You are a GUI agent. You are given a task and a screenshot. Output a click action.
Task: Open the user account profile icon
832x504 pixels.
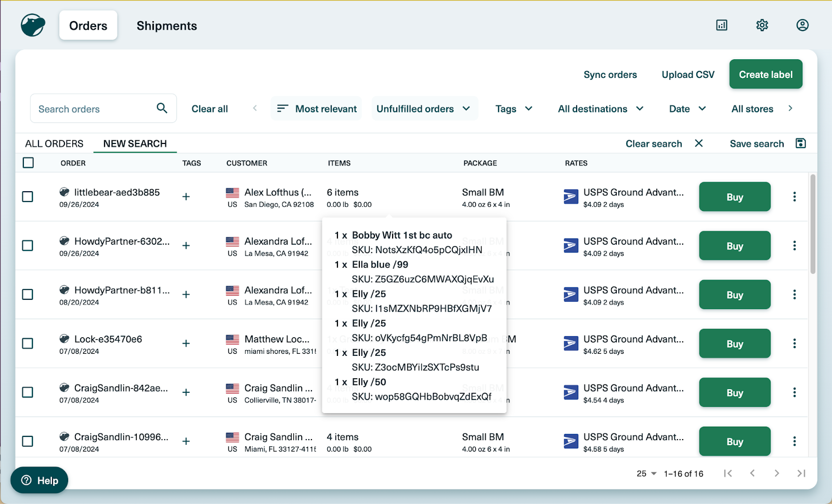tap(802, 25)
